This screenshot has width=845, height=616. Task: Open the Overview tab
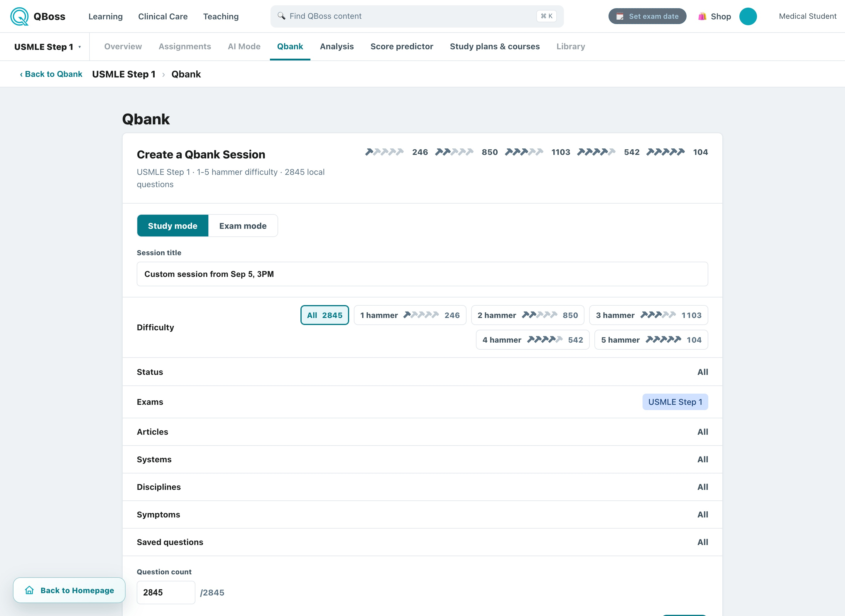123,47
